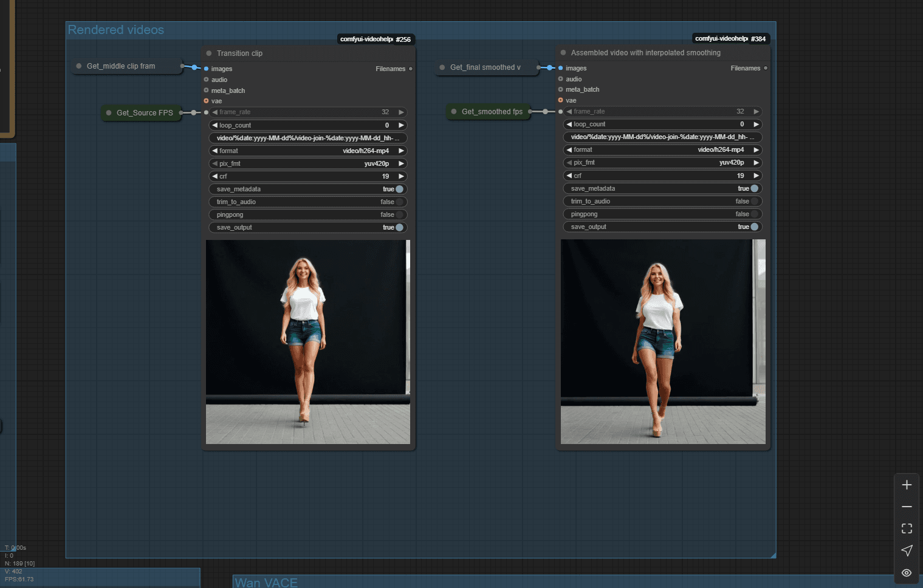Enable pingpong in Assembled video node

pos(755,214)
